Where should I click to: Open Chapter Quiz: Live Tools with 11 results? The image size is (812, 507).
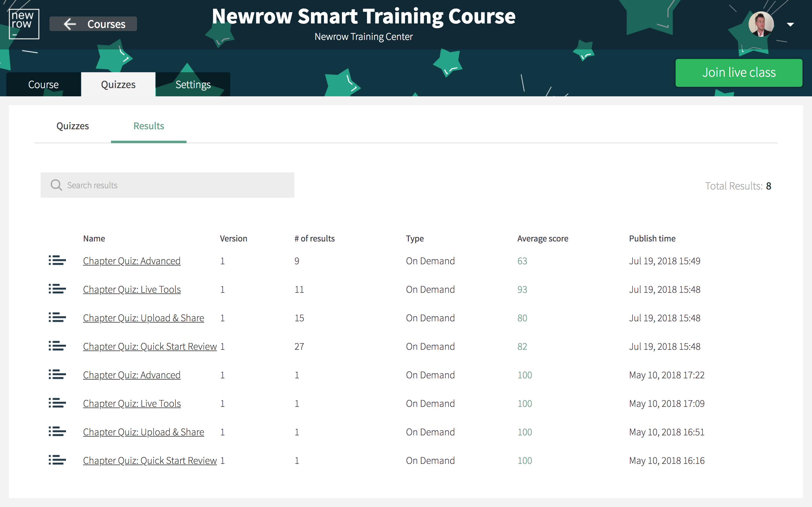point(132,289)
